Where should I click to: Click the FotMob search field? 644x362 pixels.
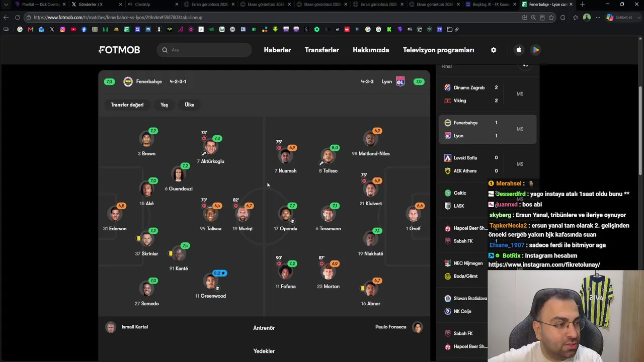click(x=203, y=50)
